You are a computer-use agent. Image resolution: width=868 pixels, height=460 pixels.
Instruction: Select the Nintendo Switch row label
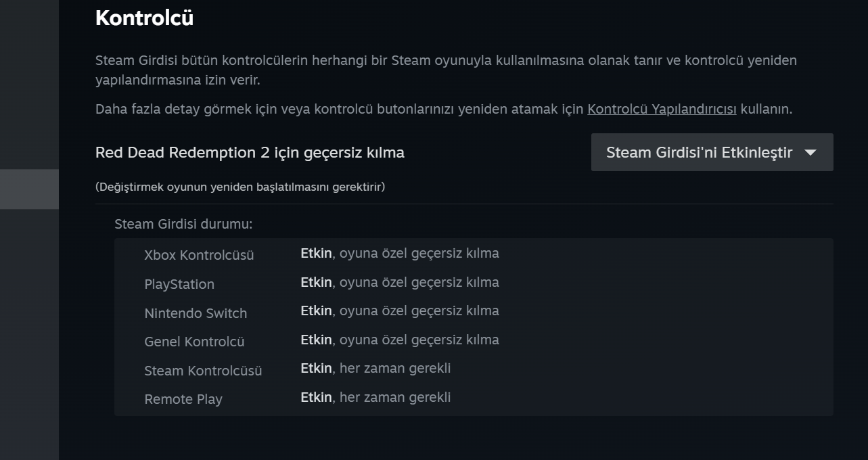click(196, 313)
